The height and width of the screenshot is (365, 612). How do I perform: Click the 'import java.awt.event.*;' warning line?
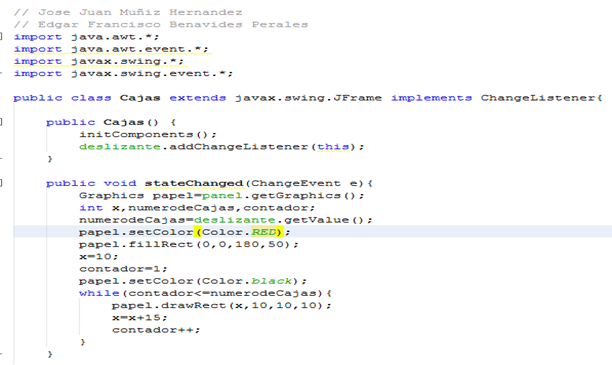(x=111, y=49)
